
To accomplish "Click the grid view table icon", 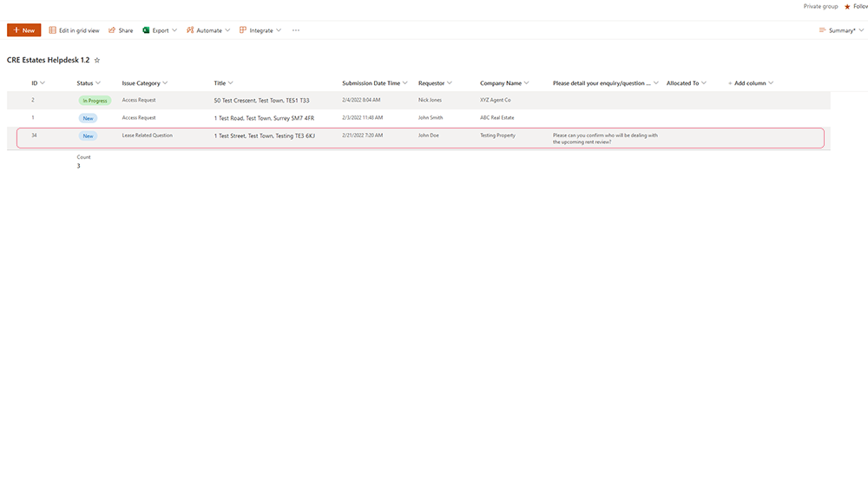I will click(53, 30).
